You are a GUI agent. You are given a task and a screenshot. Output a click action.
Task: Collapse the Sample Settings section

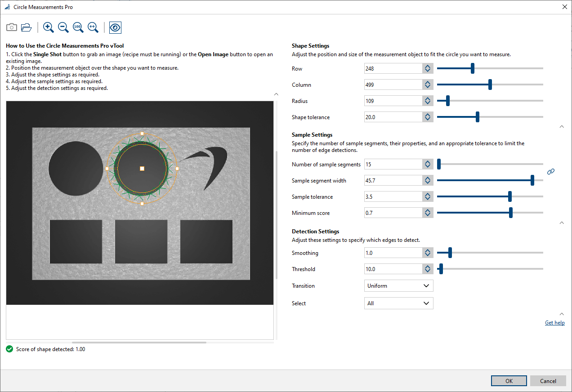point(562,223)
